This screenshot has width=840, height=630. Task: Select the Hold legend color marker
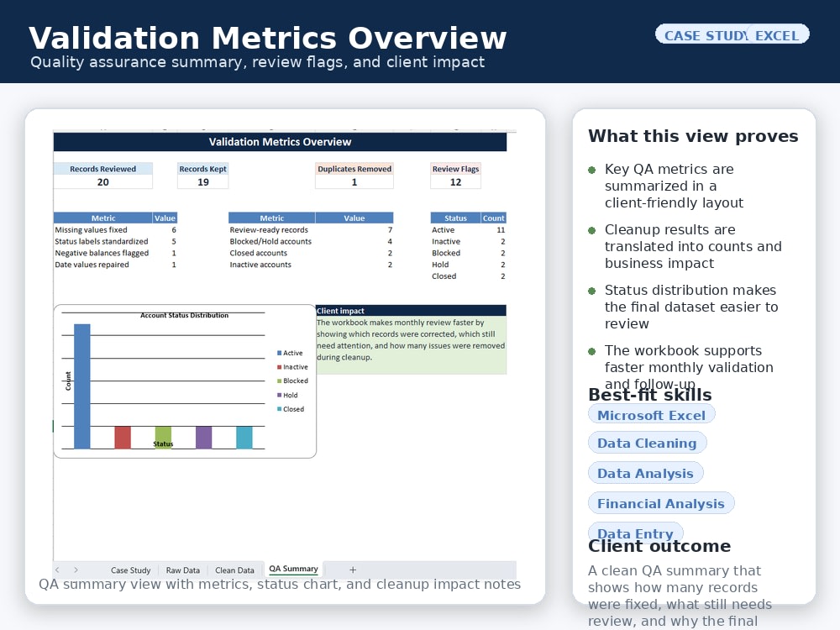279,395
